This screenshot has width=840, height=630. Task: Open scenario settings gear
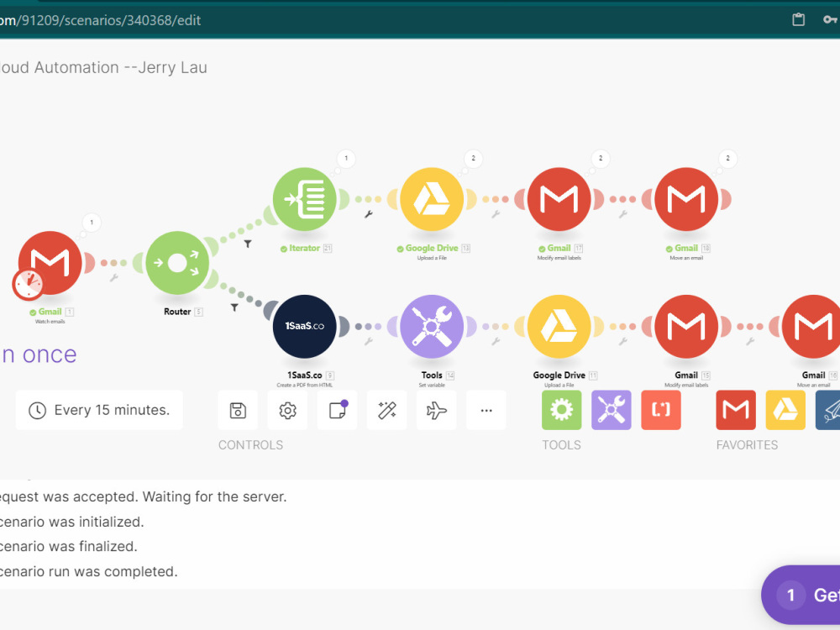tap(287, 411)
